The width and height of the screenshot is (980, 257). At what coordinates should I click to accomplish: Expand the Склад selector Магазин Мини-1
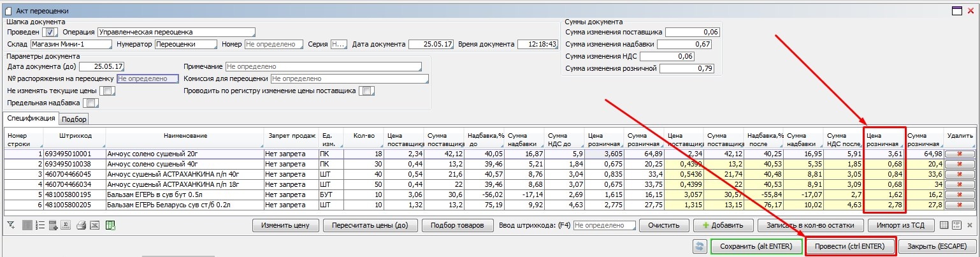(71, 45)
